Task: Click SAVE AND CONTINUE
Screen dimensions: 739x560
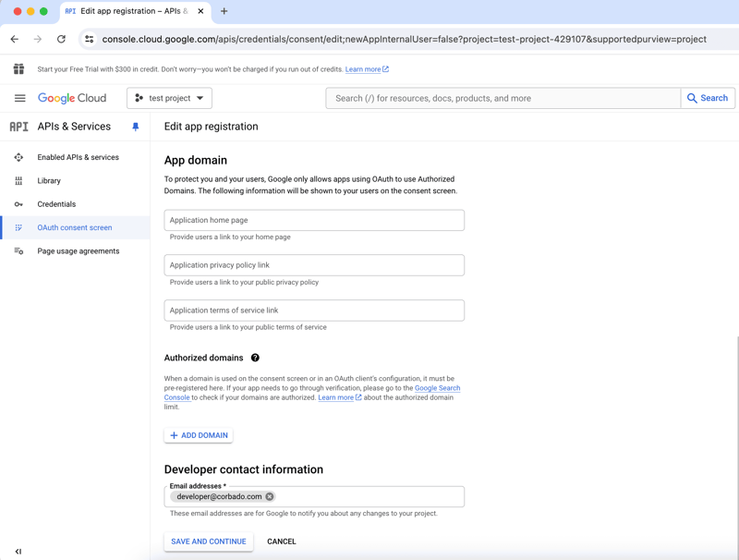Action: [209, 542]
